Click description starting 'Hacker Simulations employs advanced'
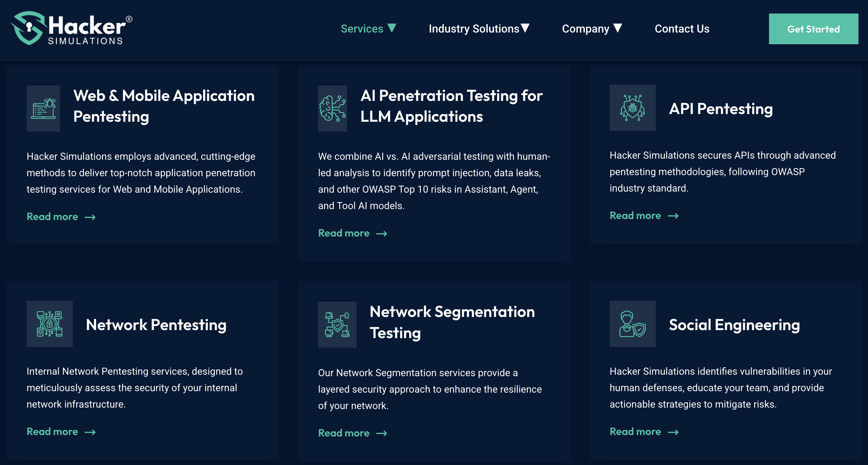The width and height of the screenshot is (868, 465). 141,173
